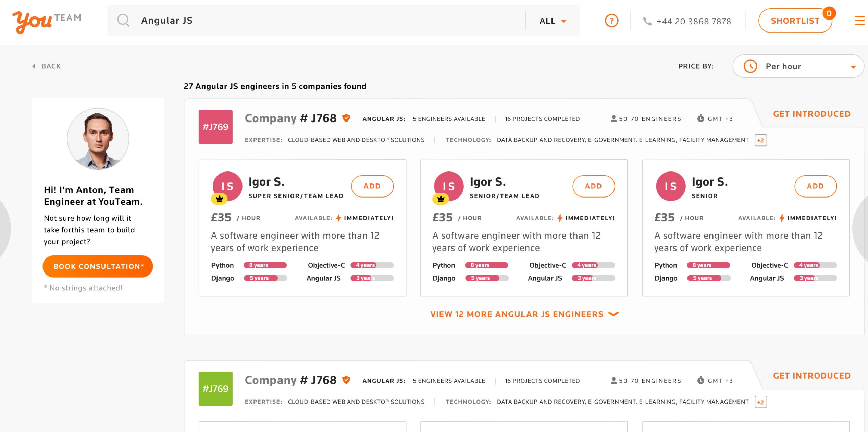Click lightning icon on Senior engineer card
Screen dimensions: 868x432
(x=782, y=218)
